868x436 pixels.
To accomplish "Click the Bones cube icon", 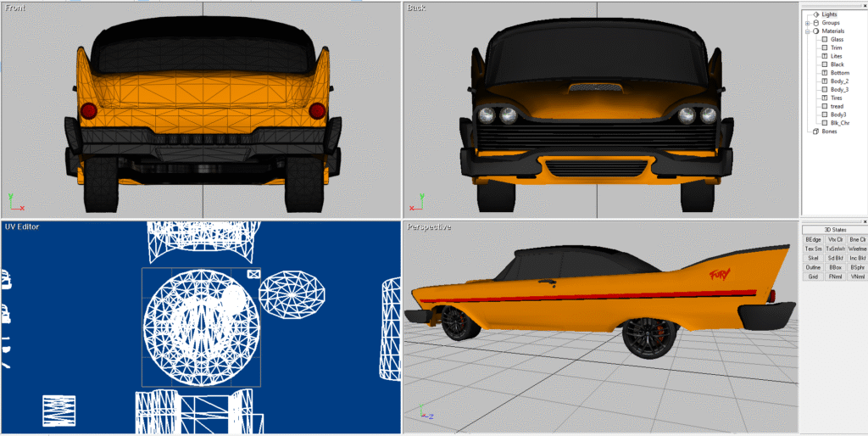I will pyautogui.click(x=815, y=131).
